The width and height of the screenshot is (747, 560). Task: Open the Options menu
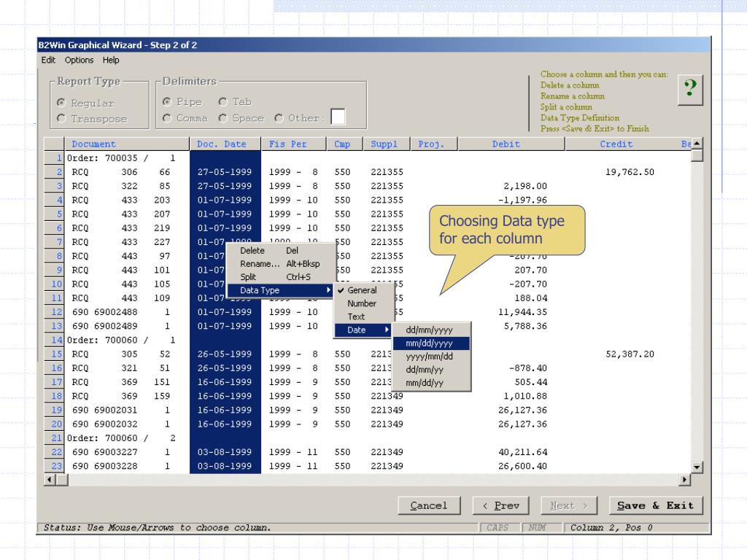(x=79, y=60)
